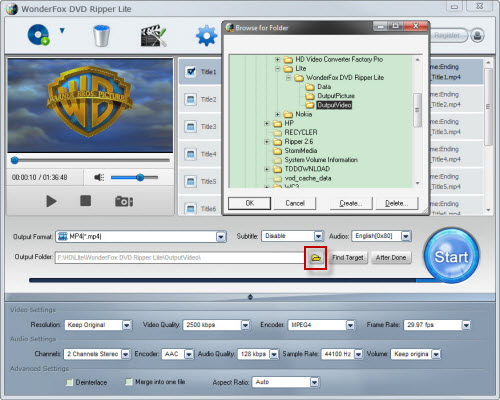Check the Title3 checkbox
Image resolution: width=500 pixels, height=400 pixels.
[x=191, y=127]
